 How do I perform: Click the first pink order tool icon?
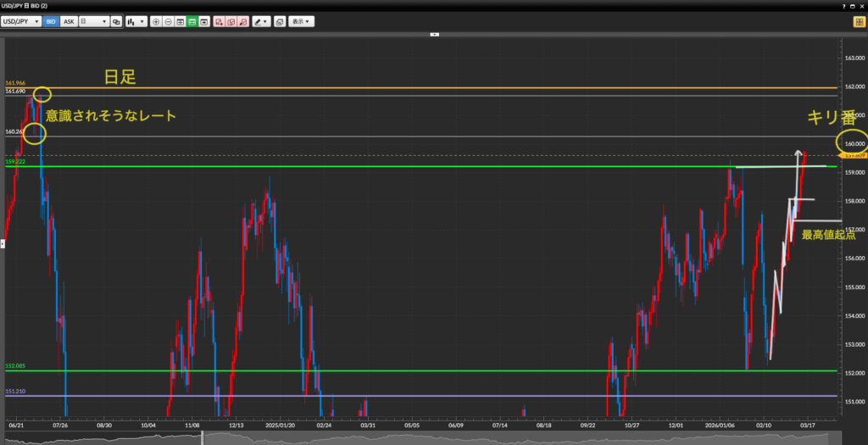(x=219, y=21)
